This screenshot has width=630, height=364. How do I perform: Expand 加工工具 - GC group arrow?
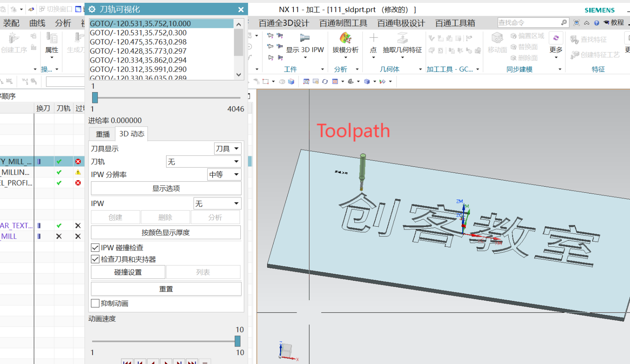[x=478, y=69]
